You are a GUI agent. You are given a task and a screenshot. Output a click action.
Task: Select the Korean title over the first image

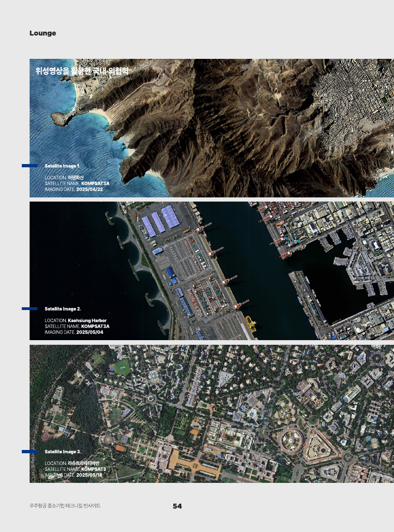(x=82, y=71)
